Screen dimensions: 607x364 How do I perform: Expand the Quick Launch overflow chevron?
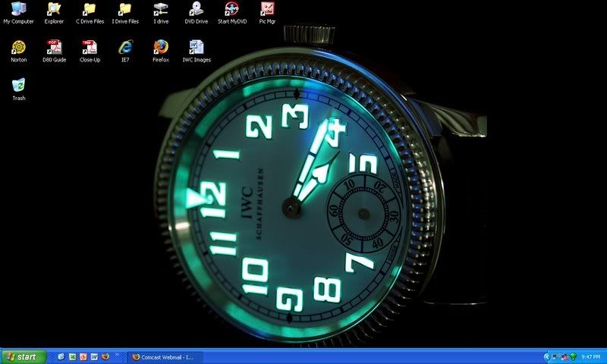click(117, 354)
